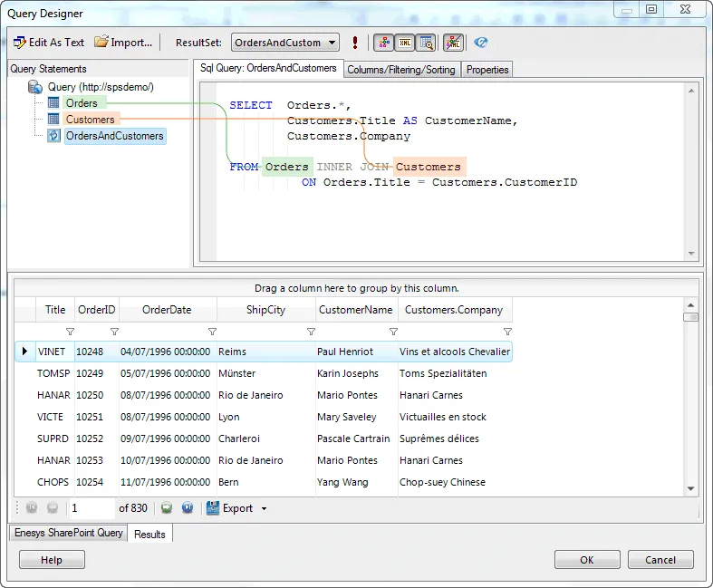Viewport: 713px width, 588px height.
Task: Click the Customers table icon
Action: (x=53, y=120)
